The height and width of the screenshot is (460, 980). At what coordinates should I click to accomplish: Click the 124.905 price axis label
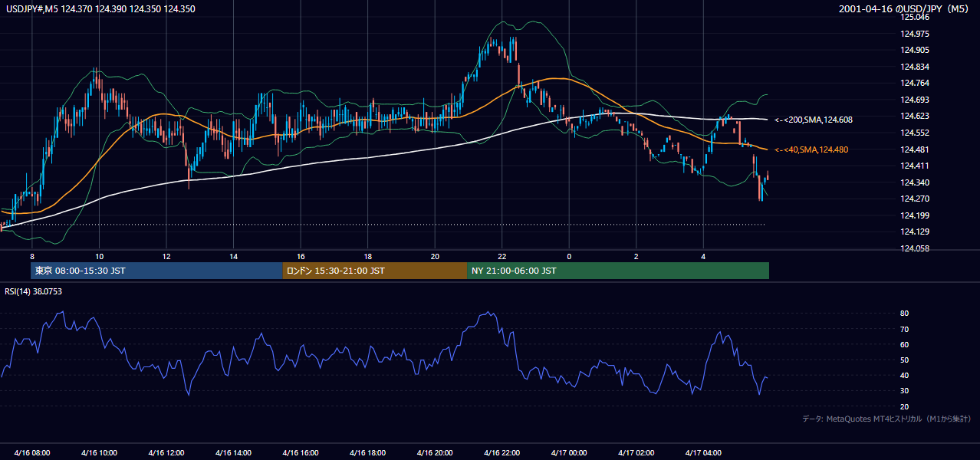[x=914, y=50]
